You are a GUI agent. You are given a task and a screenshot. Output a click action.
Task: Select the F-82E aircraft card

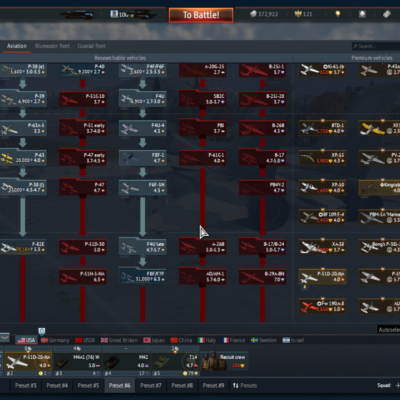(23, 247)
